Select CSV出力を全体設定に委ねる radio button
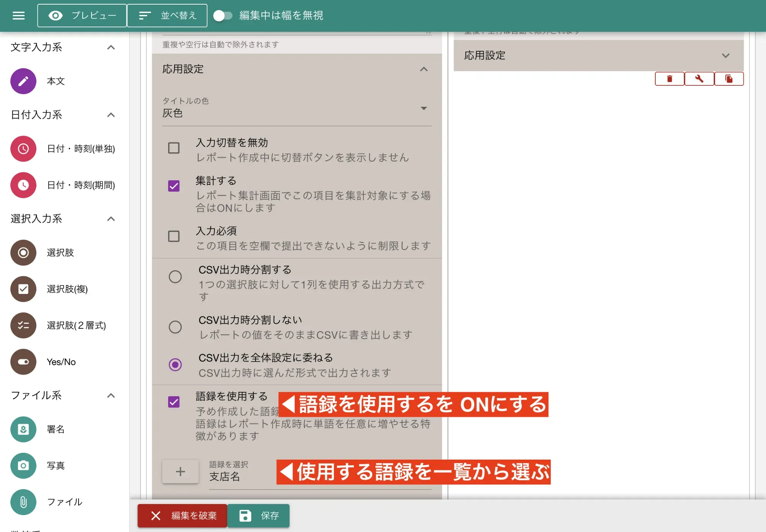The width and height of the screenshot is (766, 532). pos(175,365)
